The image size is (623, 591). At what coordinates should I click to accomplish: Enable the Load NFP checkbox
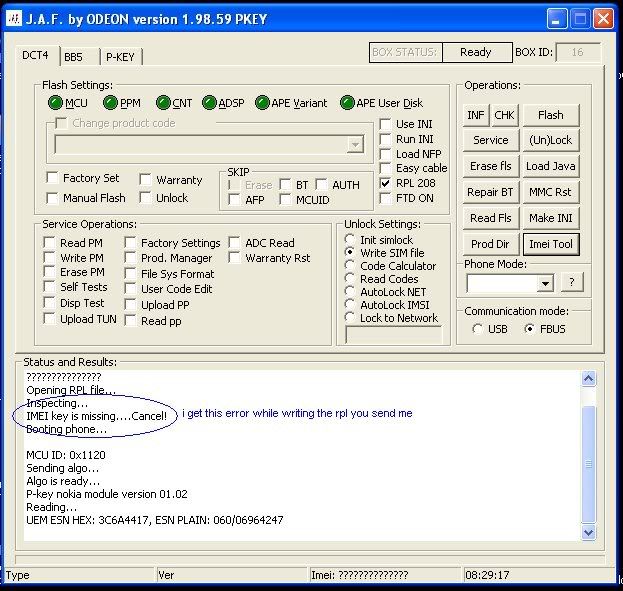385,154
